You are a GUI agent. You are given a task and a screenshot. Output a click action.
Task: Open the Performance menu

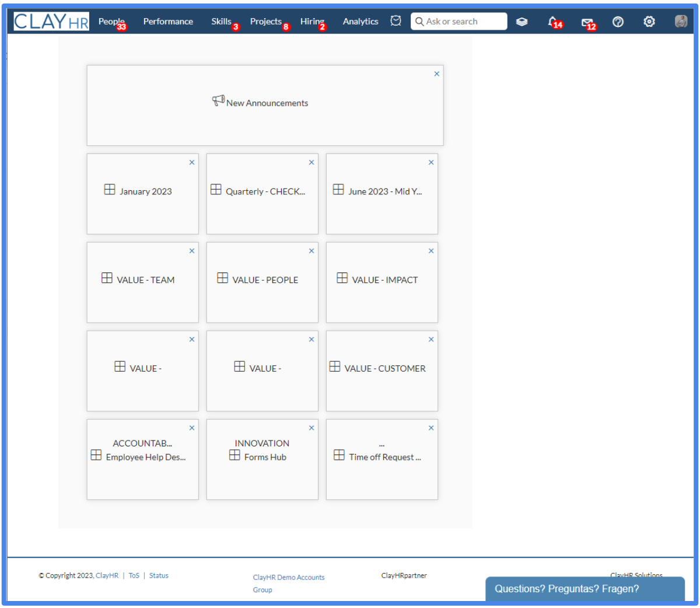pos(168,22)
